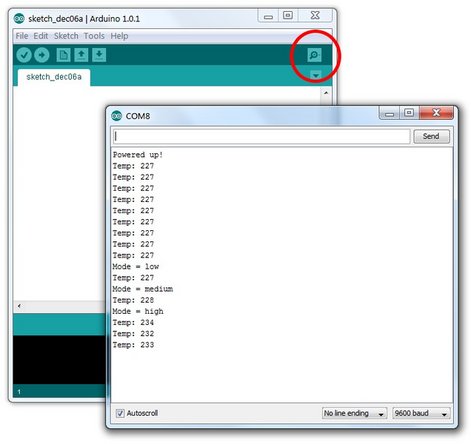The height and width of the screenshot is (444, 471).
Task: Click the Upload arrow icon
Action: tap(42, 55)
